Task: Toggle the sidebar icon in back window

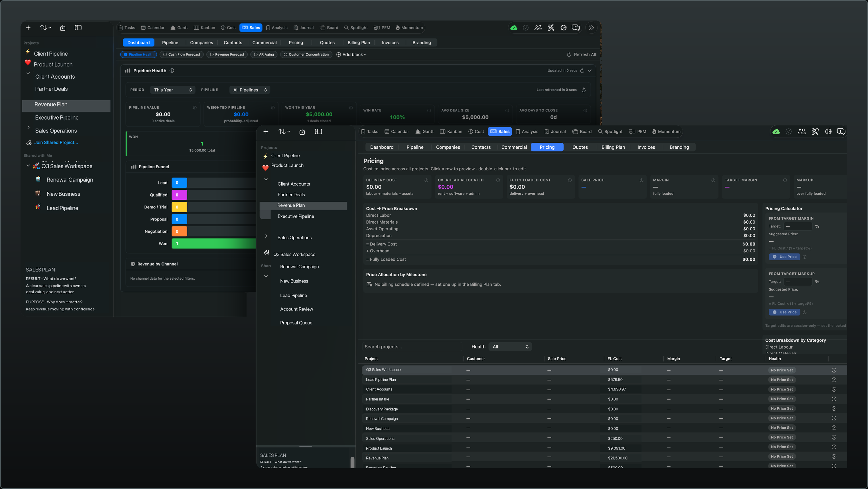Action: click(78, 28)
